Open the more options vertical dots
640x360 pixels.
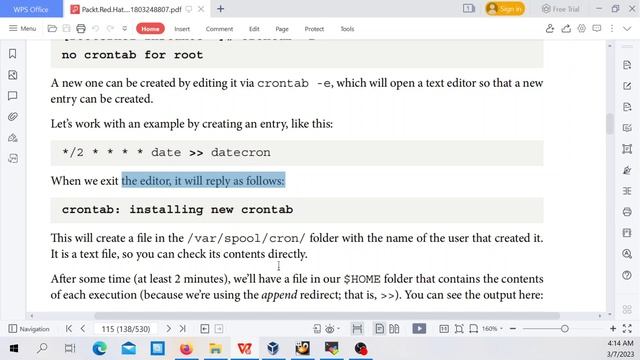coord(611,29)
